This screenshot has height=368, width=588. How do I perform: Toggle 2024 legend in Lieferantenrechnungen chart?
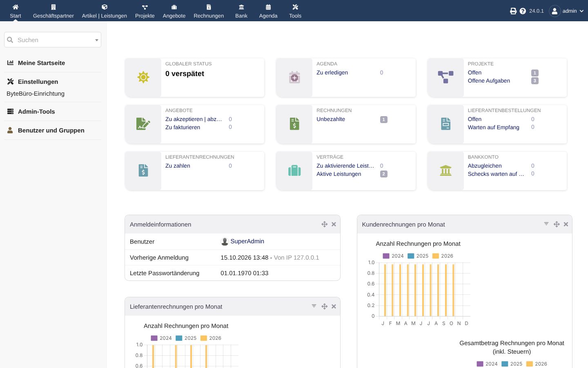(x=161, y=338)
